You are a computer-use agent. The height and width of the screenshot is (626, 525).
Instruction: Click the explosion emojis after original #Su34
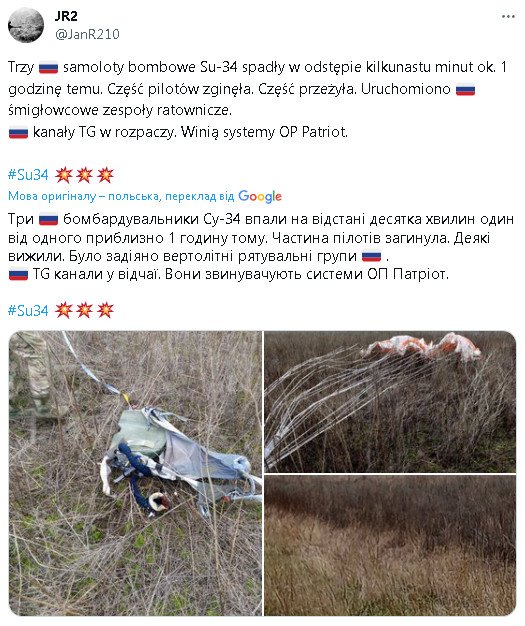pyautogui.click(x=84, y=175)
